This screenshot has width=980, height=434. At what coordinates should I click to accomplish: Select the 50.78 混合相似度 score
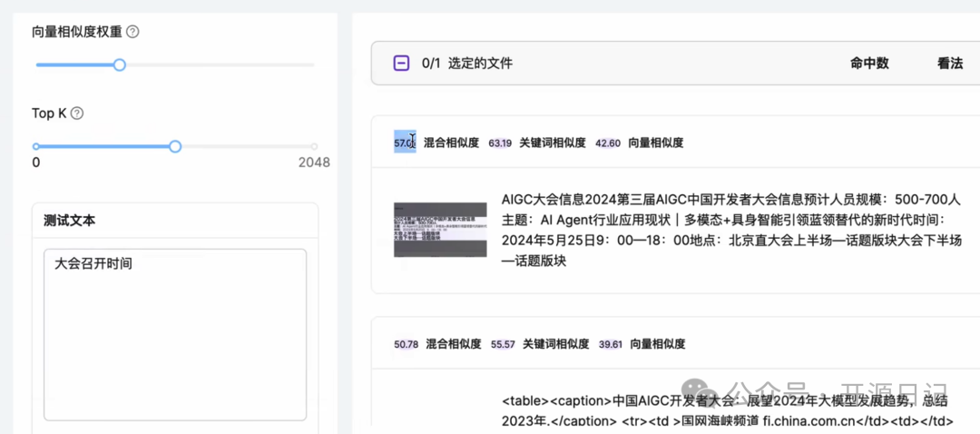[406, 344]
